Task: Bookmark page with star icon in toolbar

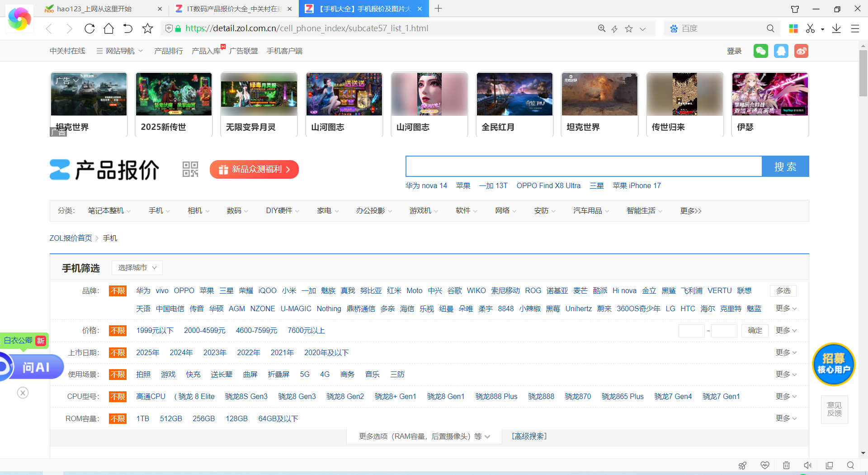Action: click(147, 28)
